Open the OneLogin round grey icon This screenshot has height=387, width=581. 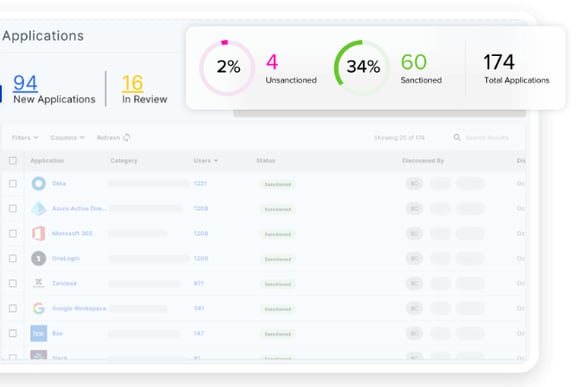39,258
